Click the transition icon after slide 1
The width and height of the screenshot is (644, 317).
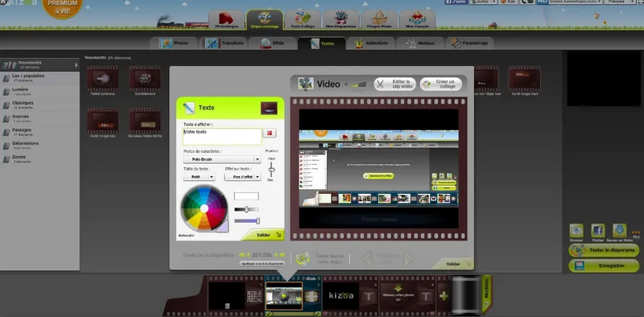click(254, 296)
